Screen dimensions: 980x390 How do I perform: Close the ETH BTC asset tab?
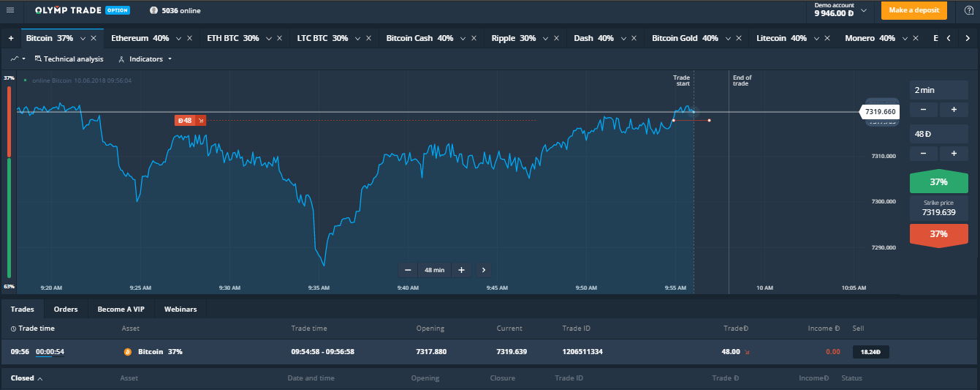pyautogui.click(x=281, y=38)
